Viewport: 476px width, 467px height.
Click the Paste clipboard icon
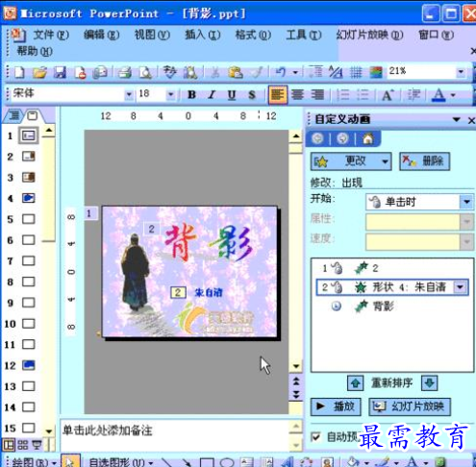(236, 72)
